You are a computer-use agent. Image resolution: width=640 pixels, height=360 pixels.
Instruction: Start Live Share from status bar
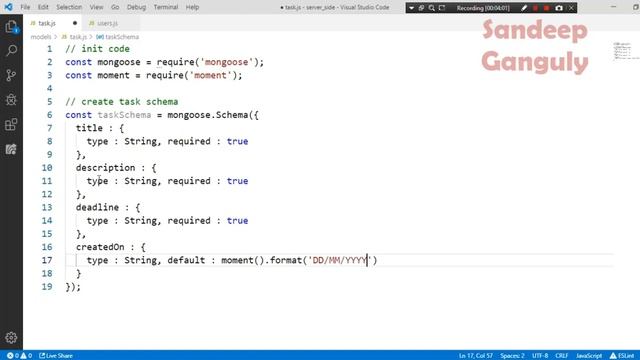tap(56, 356)
